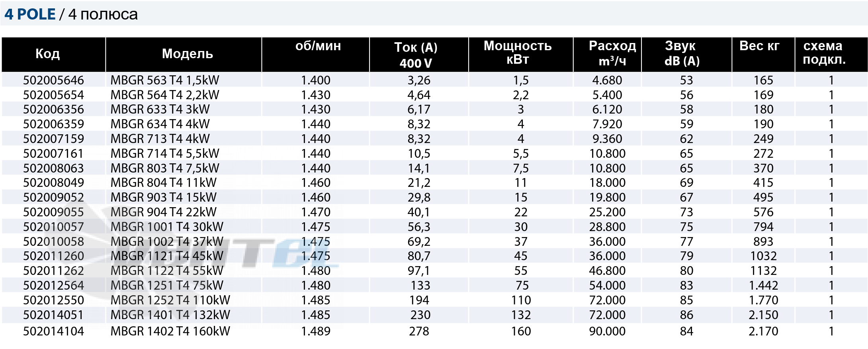Select the 'Модель' column header
The image size is (868, 349).
click(x=188, y=53)
